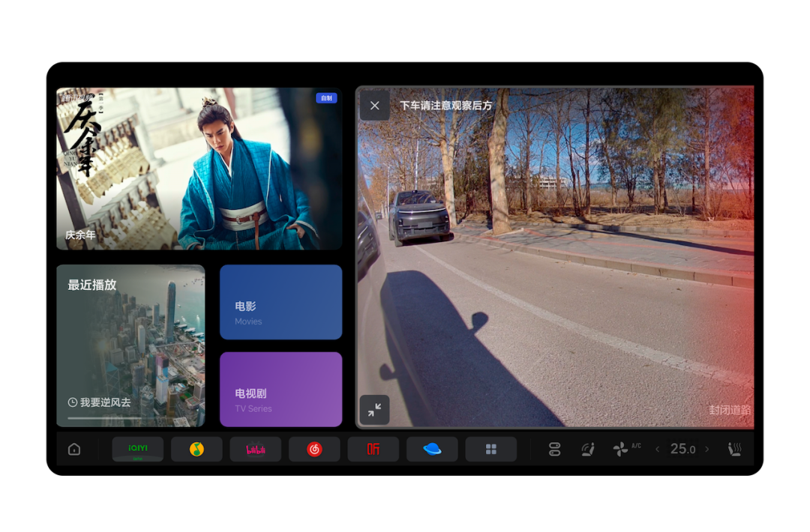This screenshot has width=810, height=532.
Task: Increase temperature with right arrow
Action: (x=706, y=449)
